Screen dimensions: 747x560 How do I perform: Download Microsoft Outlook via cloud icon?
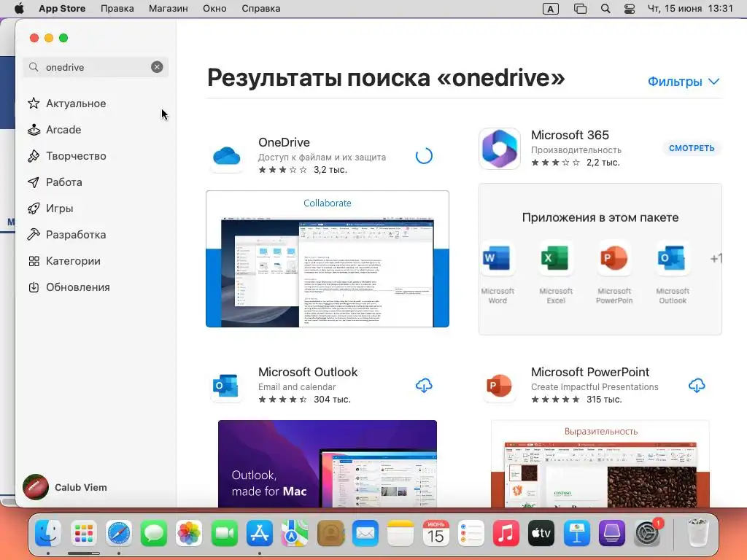point(424,385)
